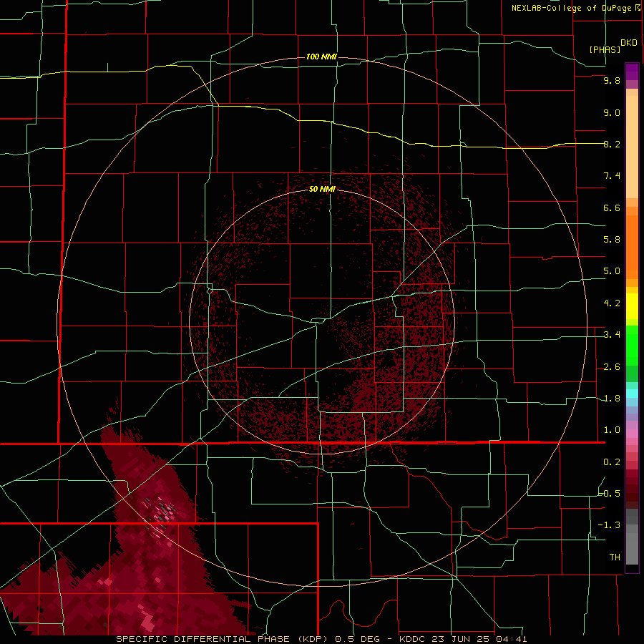Click the bright green segment of color scale
The image size is (644, 644).
pyautogui.click(x=632, y=346)
